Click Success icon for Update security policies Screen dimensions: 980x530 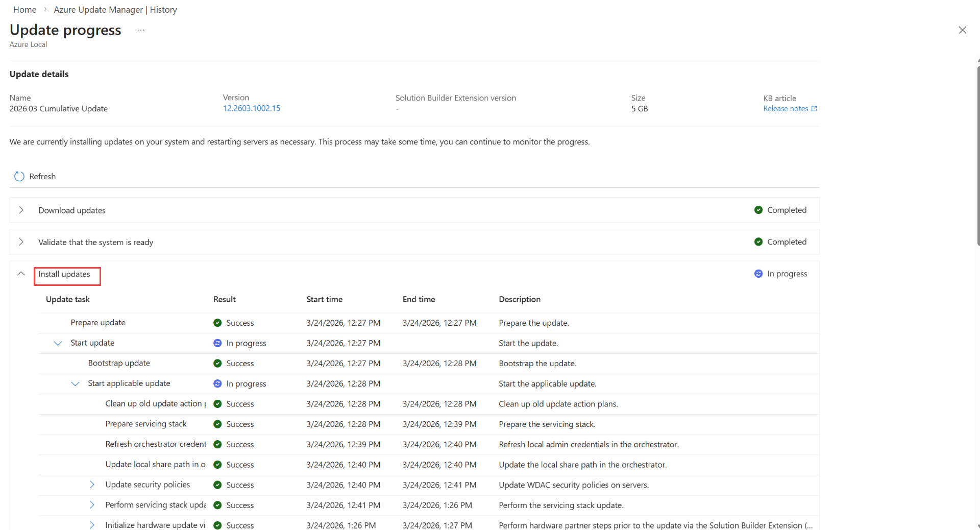[217, 485]
